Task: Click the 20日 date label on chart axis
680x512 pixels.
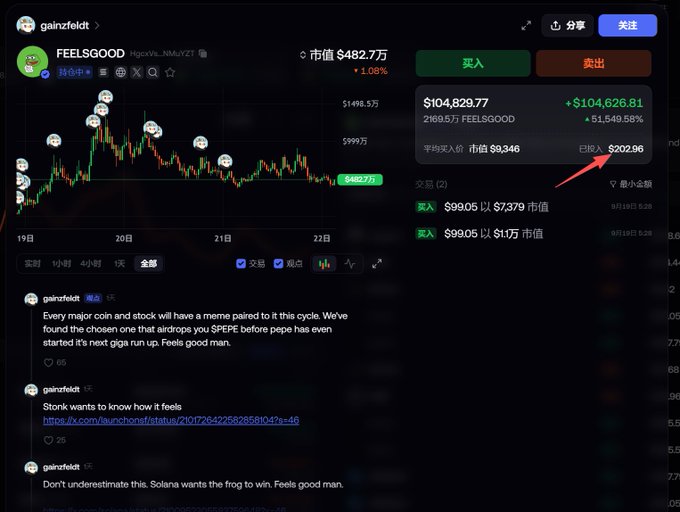Action: point(124,238)
